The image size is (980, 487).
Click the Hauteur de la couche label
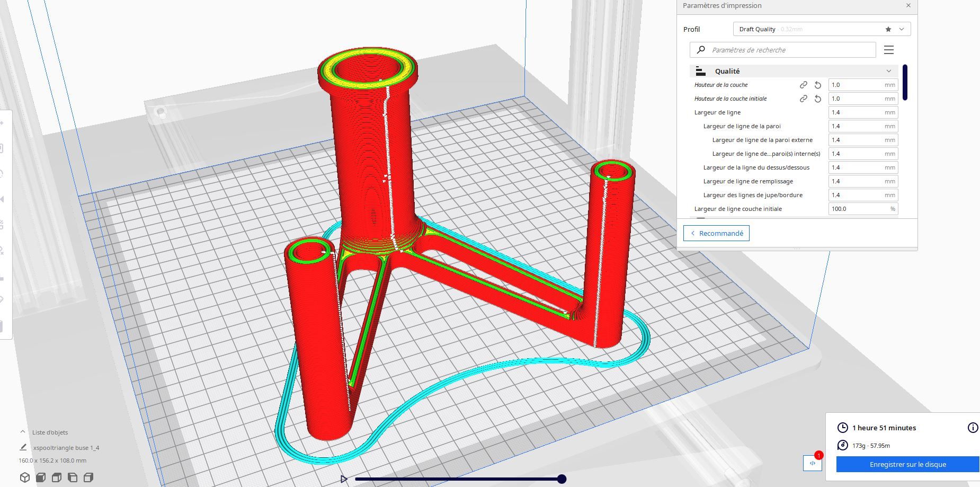[x=721, y=85]
